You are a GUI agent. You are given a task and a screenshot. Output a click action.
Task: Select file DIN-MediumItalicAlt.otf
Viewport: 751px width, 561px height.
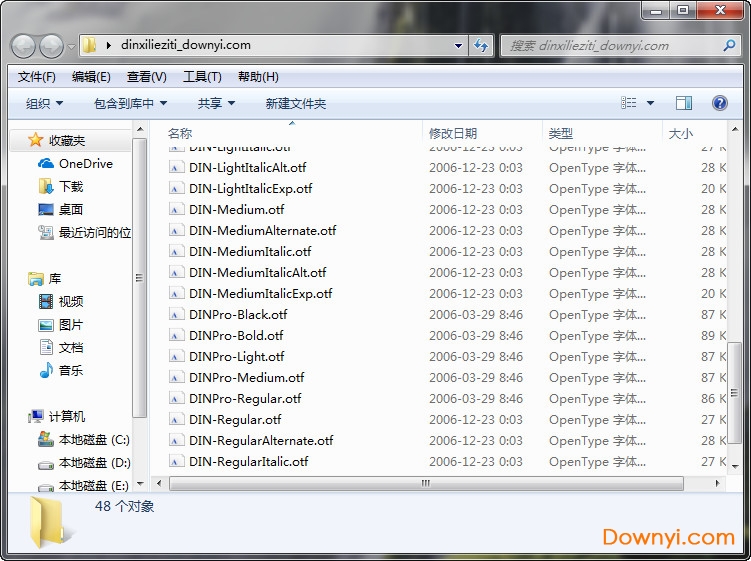tap(258, 272)
